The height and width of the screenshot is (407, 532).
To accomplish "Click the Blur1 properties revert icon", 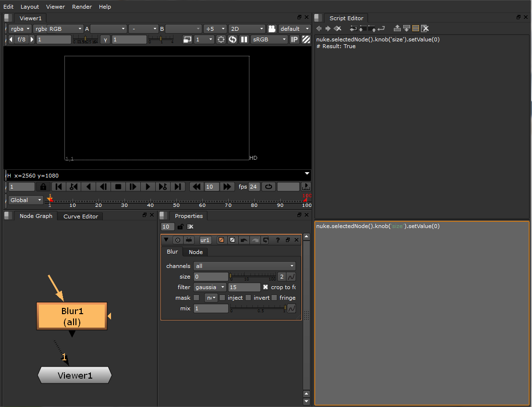I will tap(266, 240).
